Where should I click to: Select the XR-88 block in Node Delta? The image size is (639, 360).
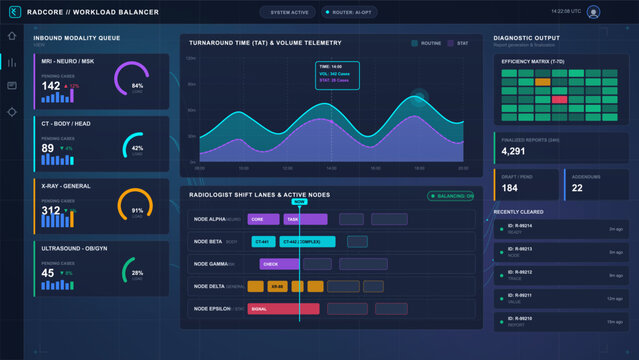tap(278, 287)
